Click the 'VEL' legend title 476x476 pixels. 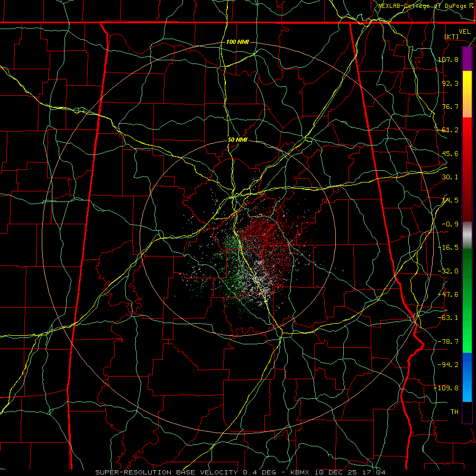click(464, 32)
